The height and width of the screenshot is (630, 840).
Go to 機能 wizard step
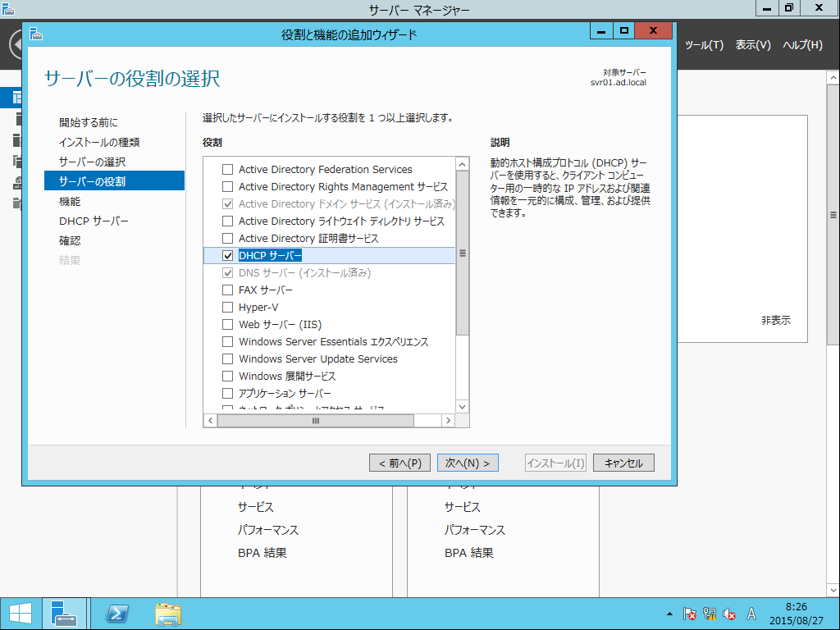click(x=70, y=201)
